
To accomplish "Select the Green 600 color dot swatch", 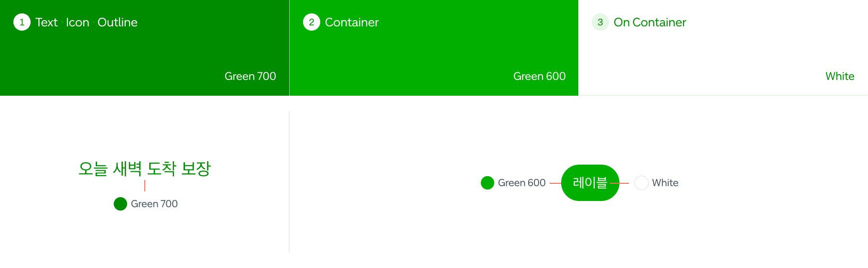I will [488, 183].
